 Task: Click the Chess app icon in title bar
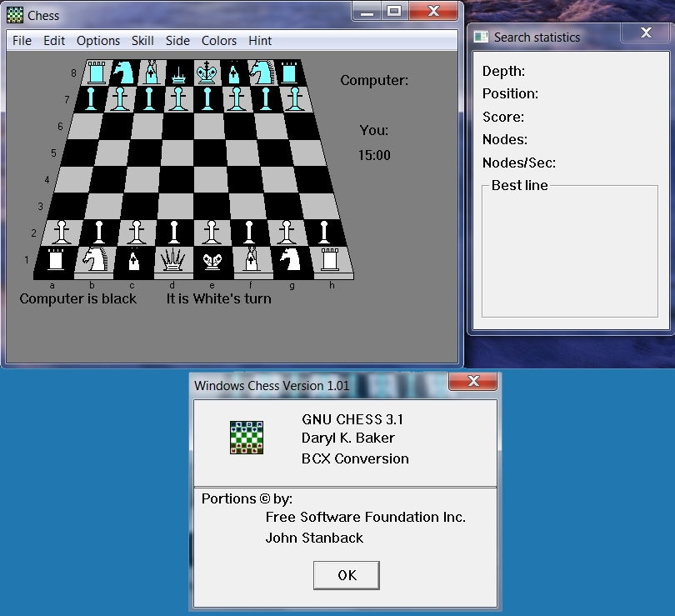[x=15, y=16]
